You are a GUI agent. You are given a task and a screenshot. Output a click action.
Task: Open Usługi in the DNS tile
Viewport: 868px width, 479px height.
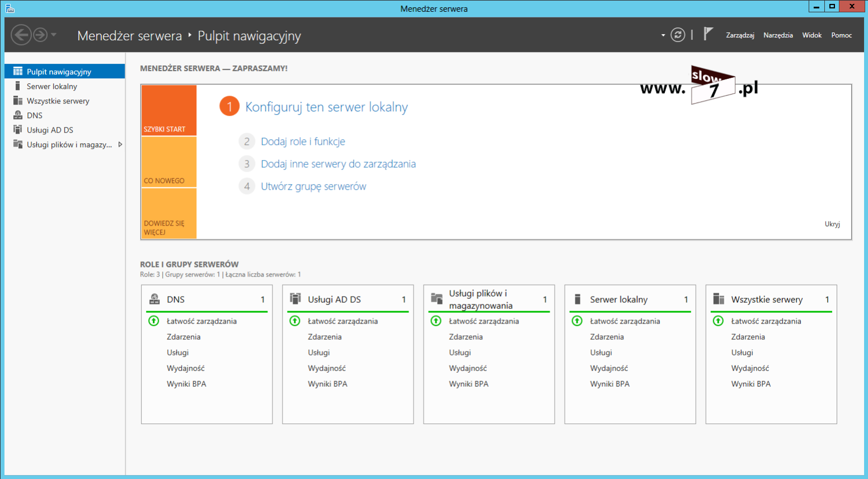click(177, 353)
